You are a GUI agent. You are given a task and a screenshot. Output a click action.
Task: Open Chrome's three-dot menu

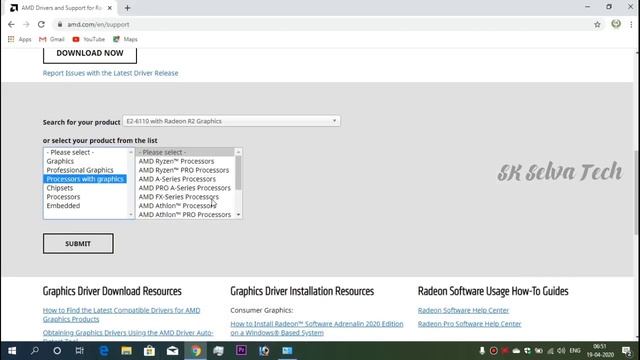[631, 24]
